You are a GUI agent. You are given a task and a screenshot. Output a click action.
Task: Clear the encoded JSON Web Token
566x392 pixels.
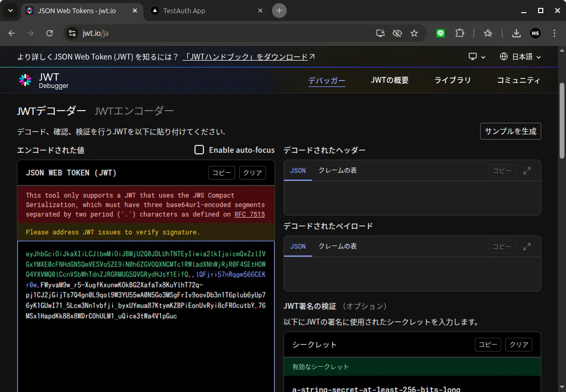point(252,173)
